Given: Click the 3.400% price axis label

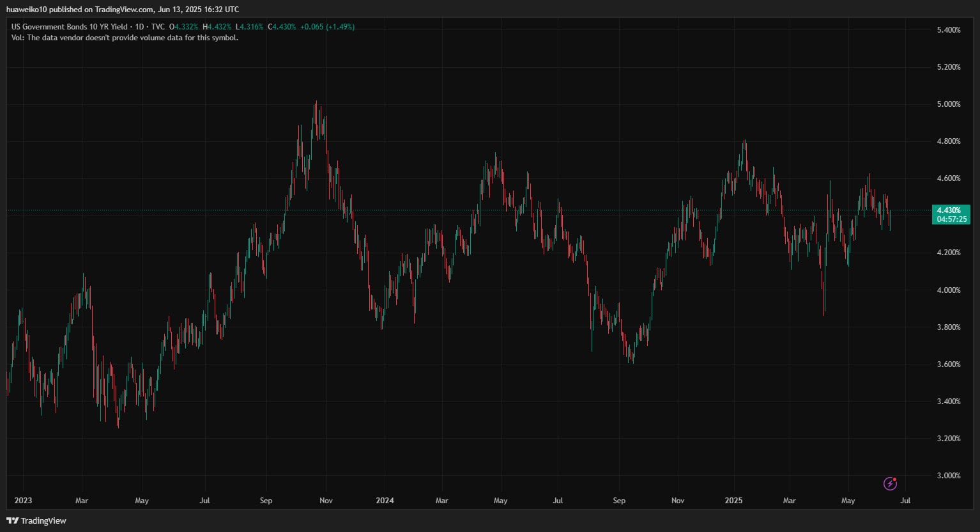Looking at the screenshot, I should [x=949, y=402].
